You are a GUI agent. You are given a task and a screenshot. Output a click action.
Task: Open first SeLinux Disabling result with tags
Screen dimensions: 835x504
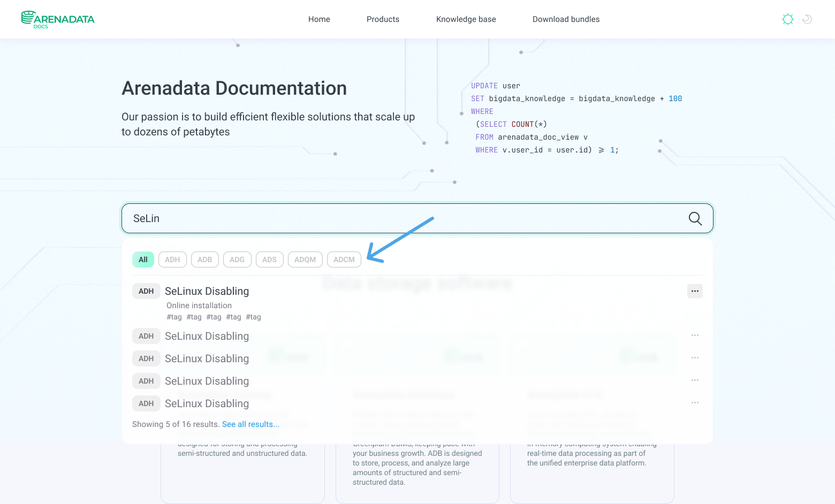(207, 291)
